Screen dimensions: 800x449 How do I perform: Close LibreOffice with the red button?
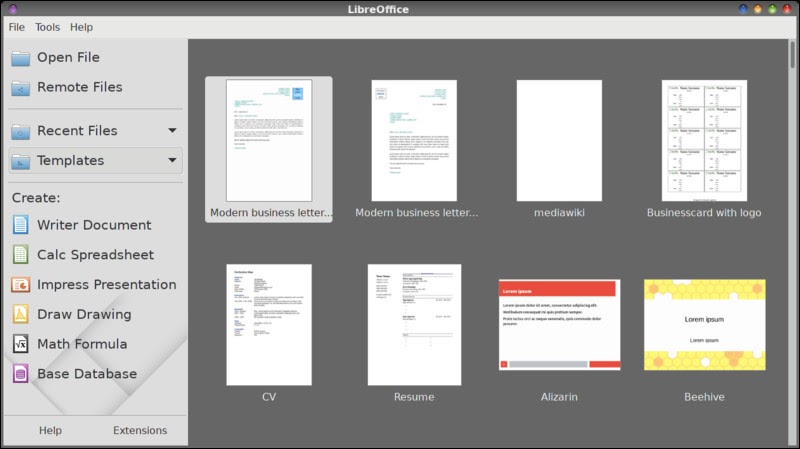point(787,9)
